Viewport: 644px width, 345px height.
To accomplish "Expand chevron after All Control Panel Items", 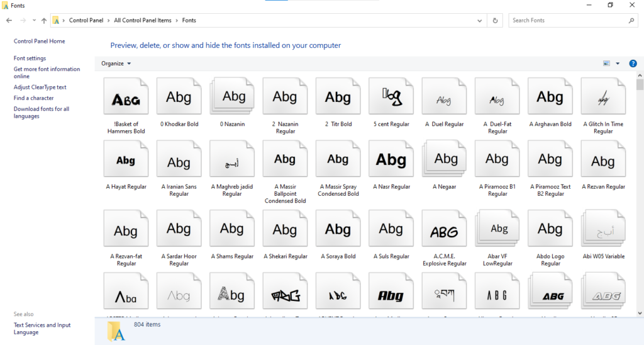I will point(177,20).
